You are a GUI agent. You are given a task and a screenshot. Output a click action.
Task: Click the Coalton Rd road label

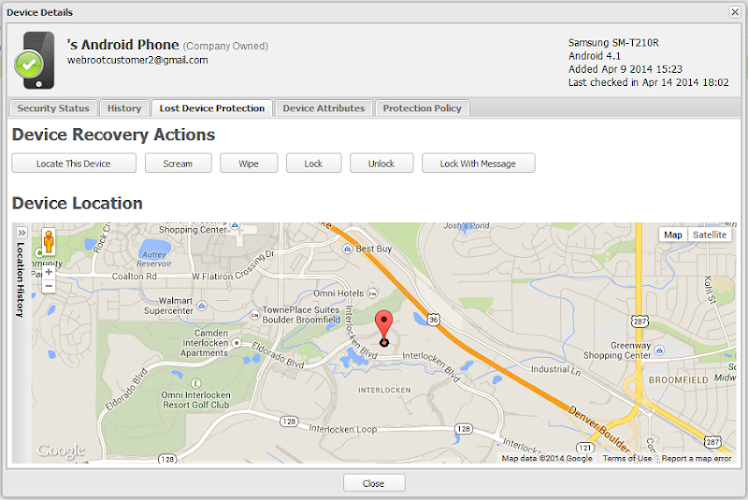pyautogui.click(x=134, y=277)
